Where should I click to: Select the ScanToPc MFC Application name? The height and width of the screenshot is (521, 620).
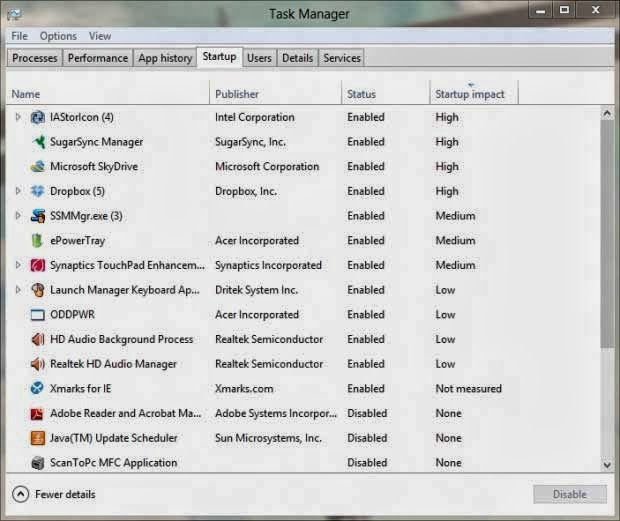[113, 463]
